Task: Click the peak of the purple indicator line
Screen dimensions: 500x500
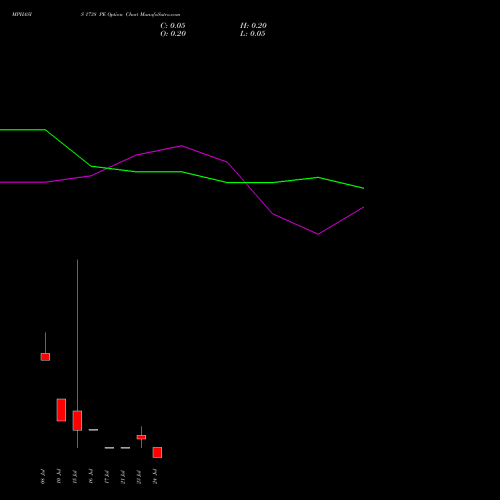Action: (182, 146)
